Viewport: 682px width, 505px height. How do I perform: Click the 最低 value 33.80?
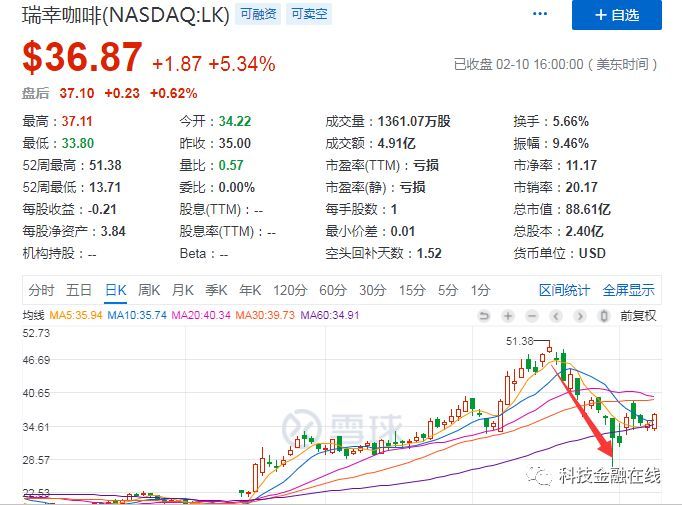tap(78, 143)
